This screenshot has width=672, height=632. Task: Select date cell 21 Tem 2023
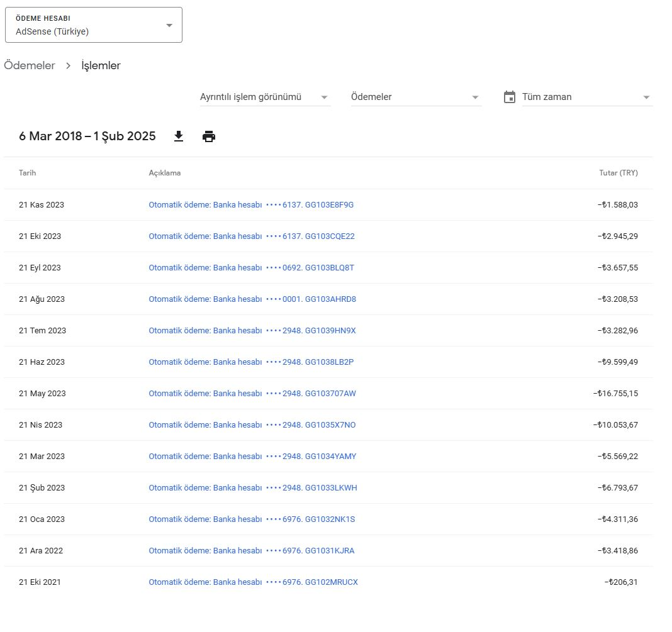click(x=42, y=331)
